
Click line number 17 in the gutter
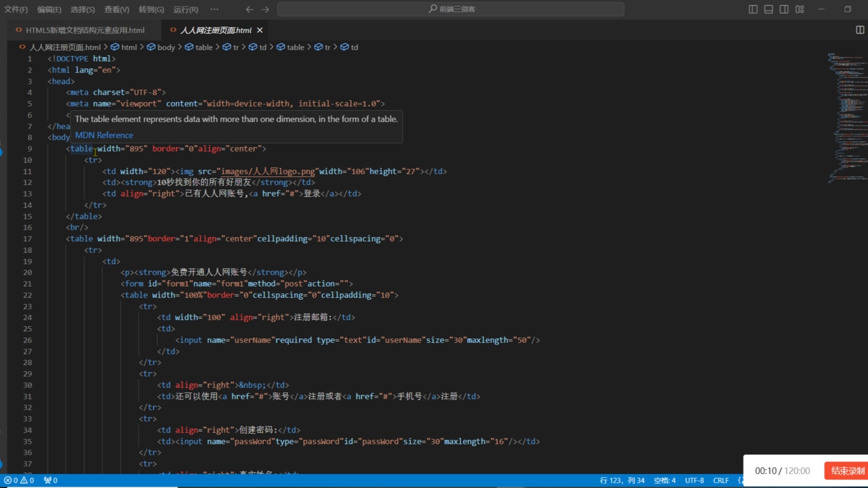(27, 238)
